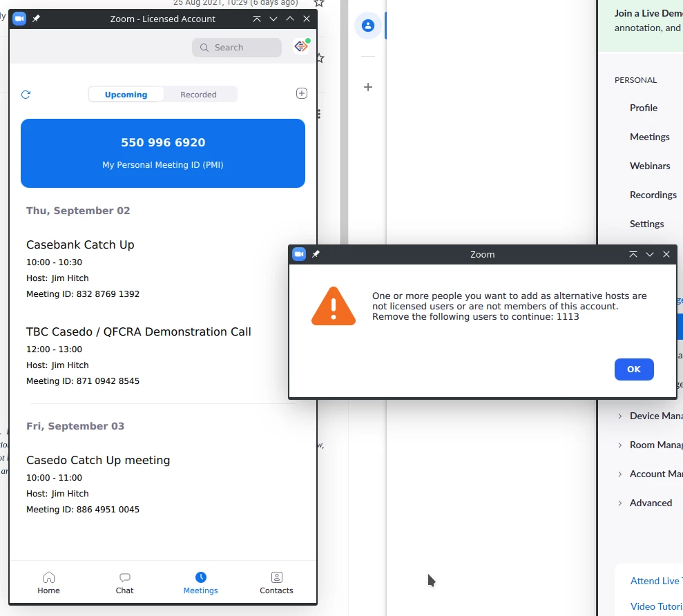Select the Casedo Catch Up meeting entry
Image resolution: width=683 pixels, height=616 pixels.
[98, 461]
